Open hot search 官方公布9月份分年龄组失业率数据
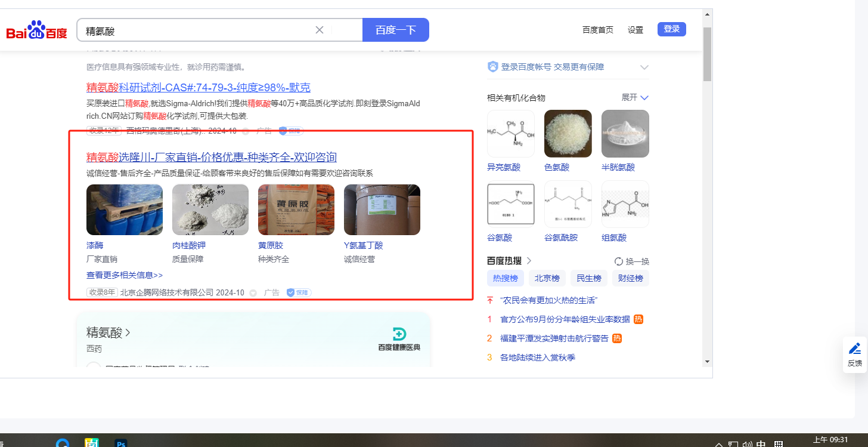This screenshot has width=868, height=447. click(x=565, y=319)
